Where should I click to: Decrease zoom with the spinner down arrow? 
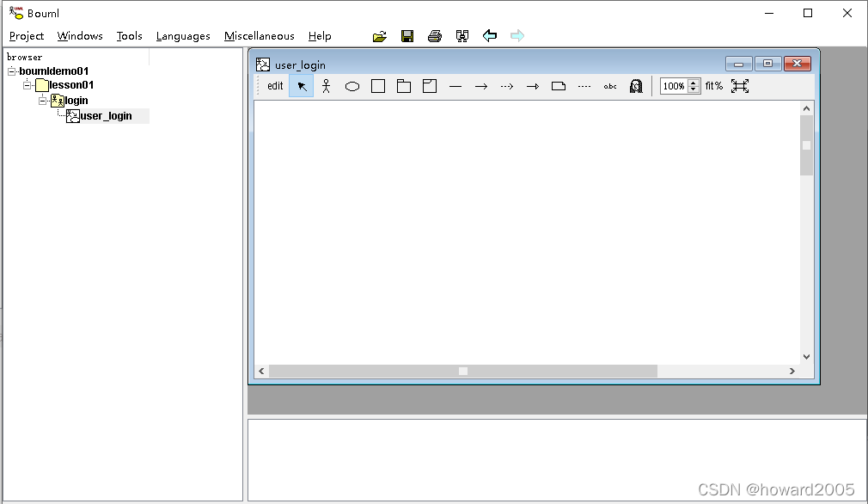point(694,90)
